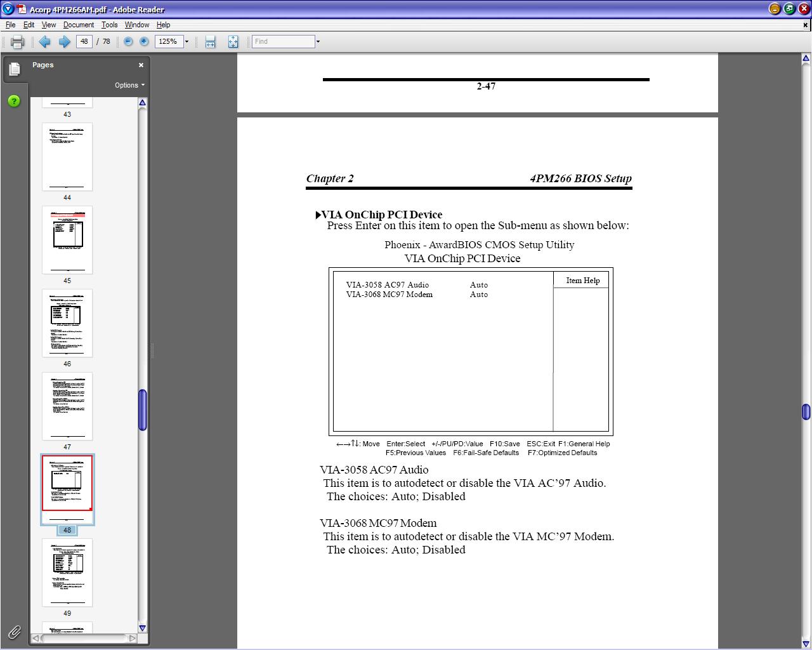Click thumbnail panel scroll left arrow

pyautogui.click(x=36, y=638)
